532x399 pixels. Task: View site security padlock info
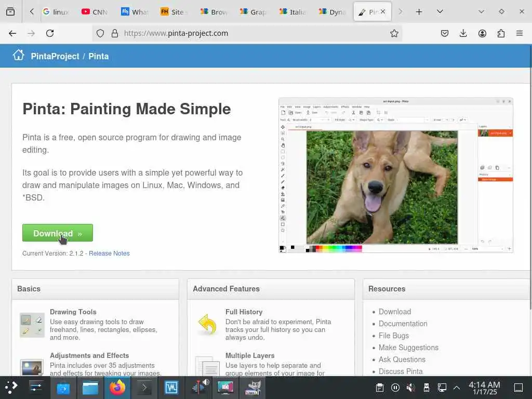pyautogui.click(x=115, y=33)
